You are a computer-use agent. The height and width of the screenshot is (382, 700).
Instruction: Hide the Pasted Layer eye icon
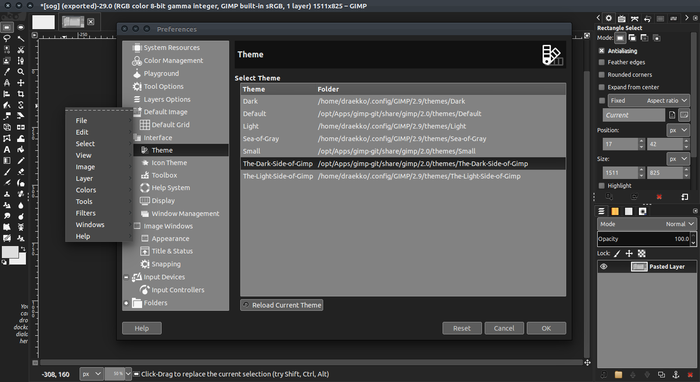click(x=604, y=266)
